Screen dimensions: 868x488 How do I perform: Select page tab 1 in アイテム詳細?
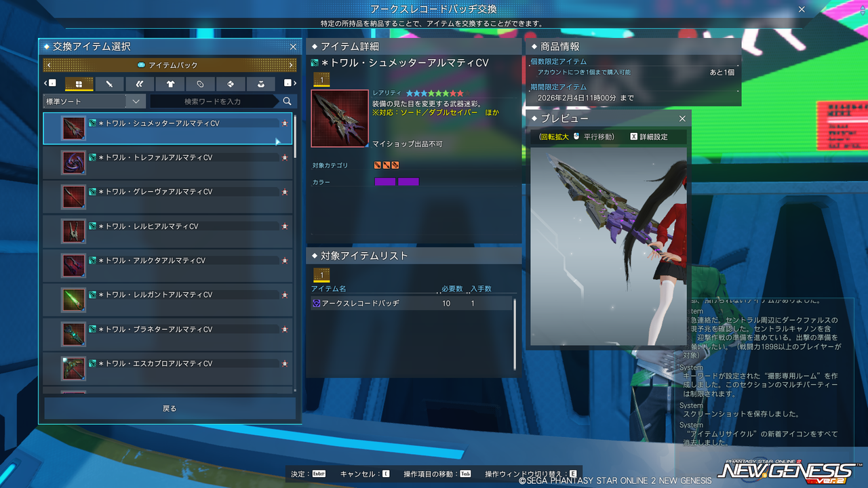pyautogui.click(x=321, y=80)
